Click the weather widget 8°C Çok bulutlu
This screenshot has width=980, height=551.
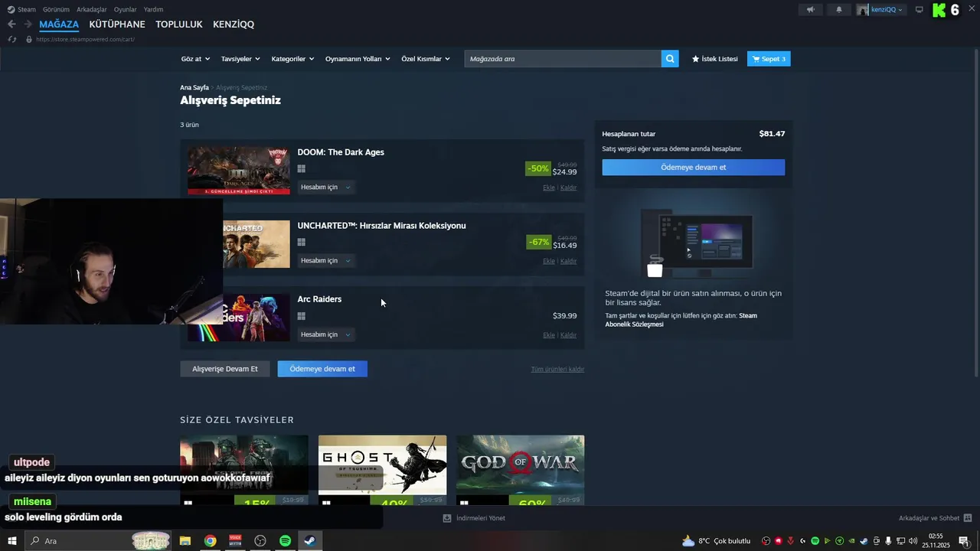click(x=716, y=541)
